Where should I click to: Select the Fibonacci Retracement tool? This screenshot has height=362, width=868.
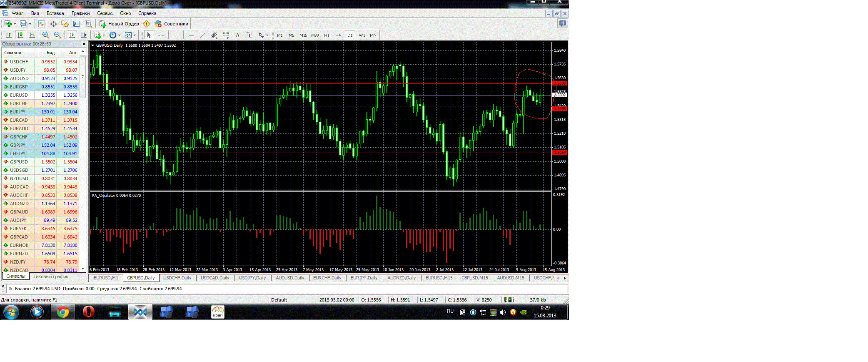pos(226,35)
